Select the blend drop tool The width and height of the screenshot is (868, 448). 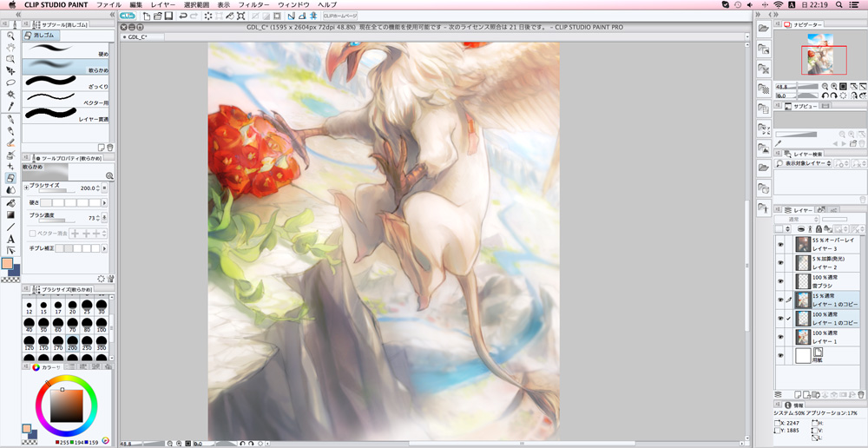point(10,190)
